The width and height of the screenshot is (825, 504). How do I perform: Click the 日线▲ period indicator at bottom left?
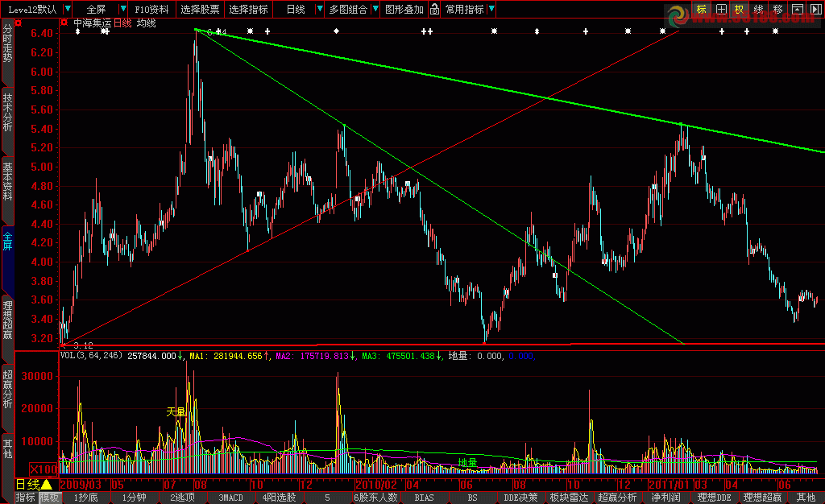tap(34, 484)
